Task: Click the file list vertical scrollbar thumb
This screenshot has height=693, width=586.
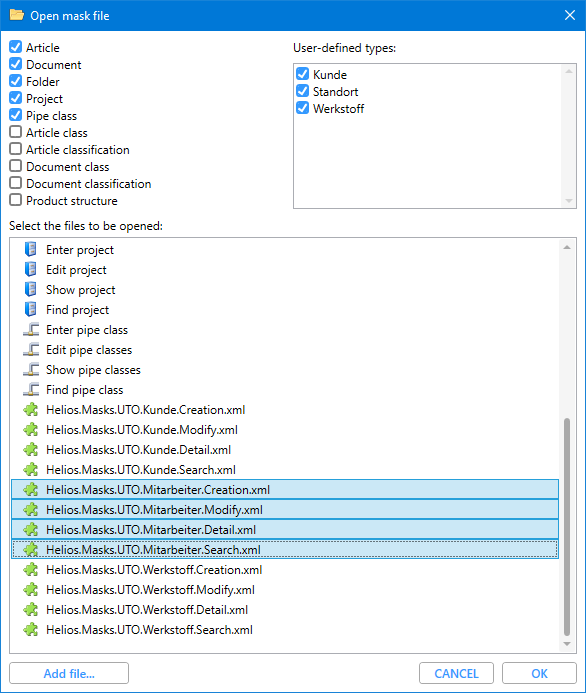Action: coord(567,527)
